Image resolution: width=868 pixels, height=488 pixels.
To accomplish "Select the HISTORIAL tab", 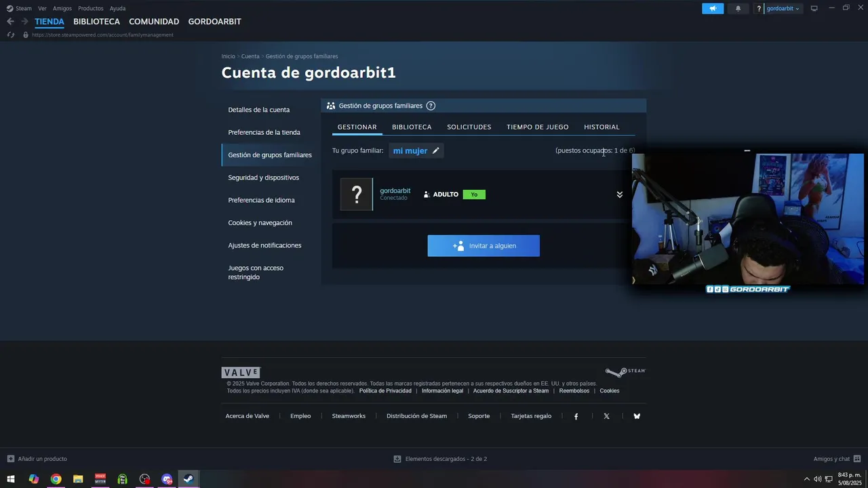I will click(x=601, y=127).
